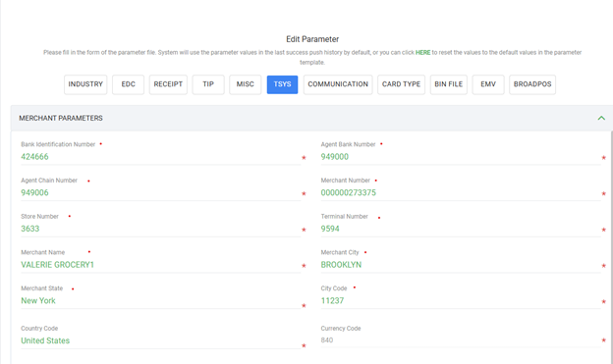
Task: Open the BROADPOS tab
Action: point(532,84)
